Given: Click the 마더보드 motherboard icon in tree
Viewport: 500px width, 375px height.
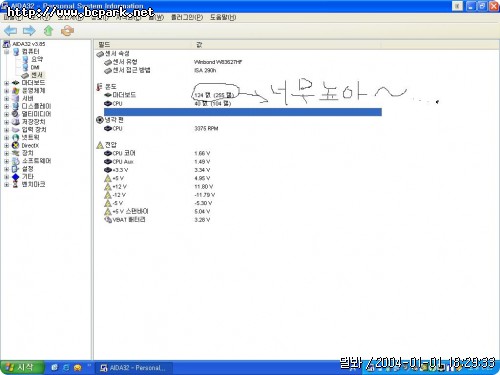Looking at the screenshot, I should pyautogui.click(x=16, y=83).
